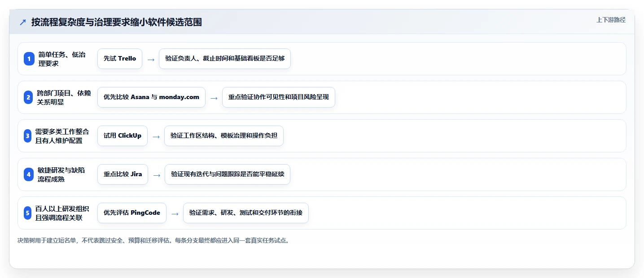Select the 重点比较 Jira box
This screenshot has height=278, width=644.
[123, 174]
